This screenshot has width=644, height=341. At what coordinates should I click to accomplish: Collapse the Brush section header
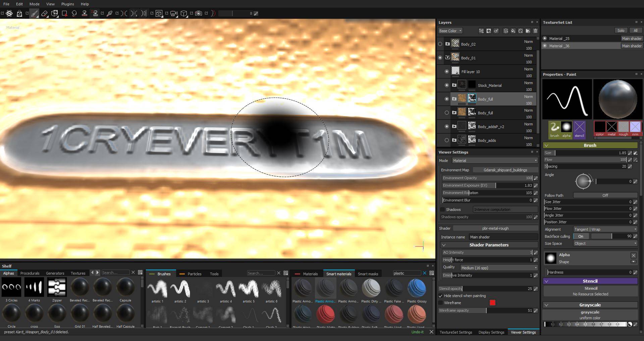tap(590, 145)
